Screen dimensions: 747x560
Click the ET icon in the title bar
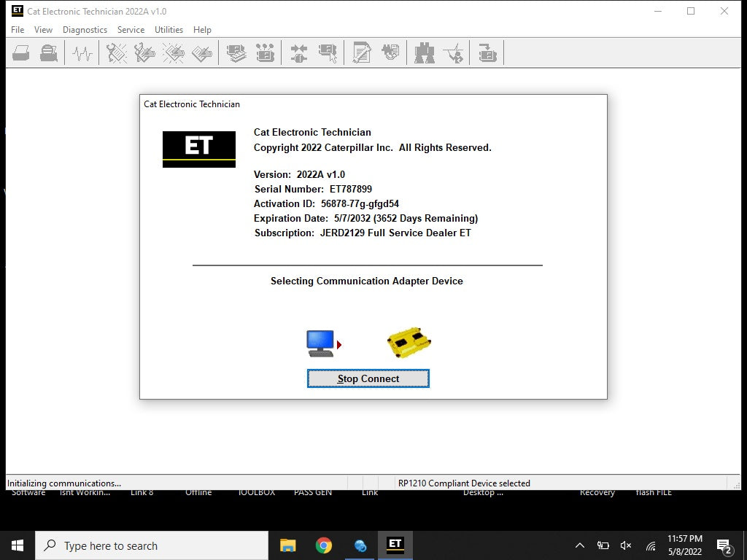(x=18, y=11)
